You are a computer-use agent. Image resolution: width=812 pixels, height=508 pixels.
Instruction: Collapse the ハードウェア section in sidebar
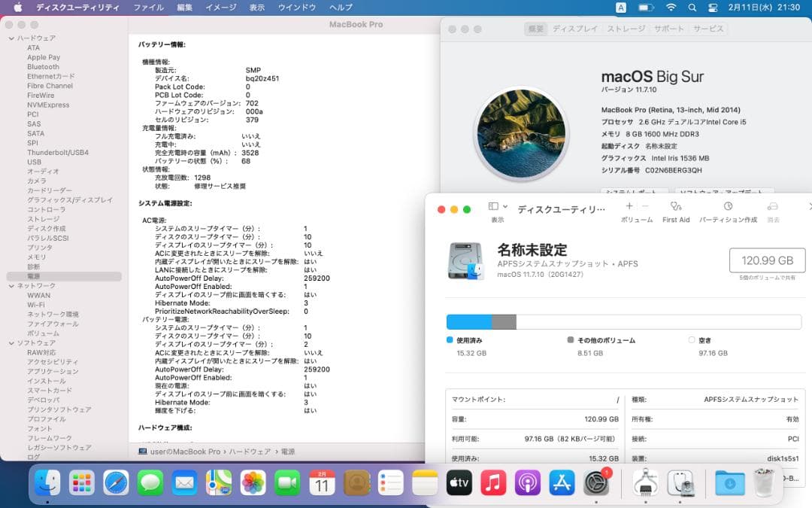pyautogui.click(x=11, y=38)
